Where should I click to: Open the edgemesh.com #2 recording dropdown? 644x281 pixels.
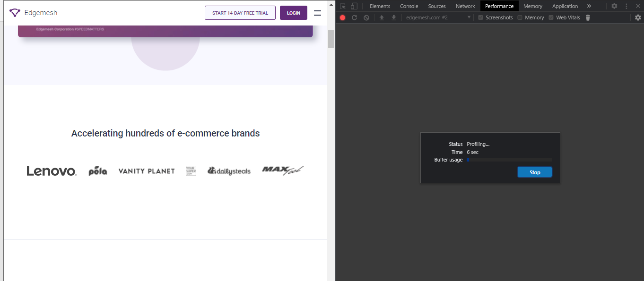tap(438, 17)
